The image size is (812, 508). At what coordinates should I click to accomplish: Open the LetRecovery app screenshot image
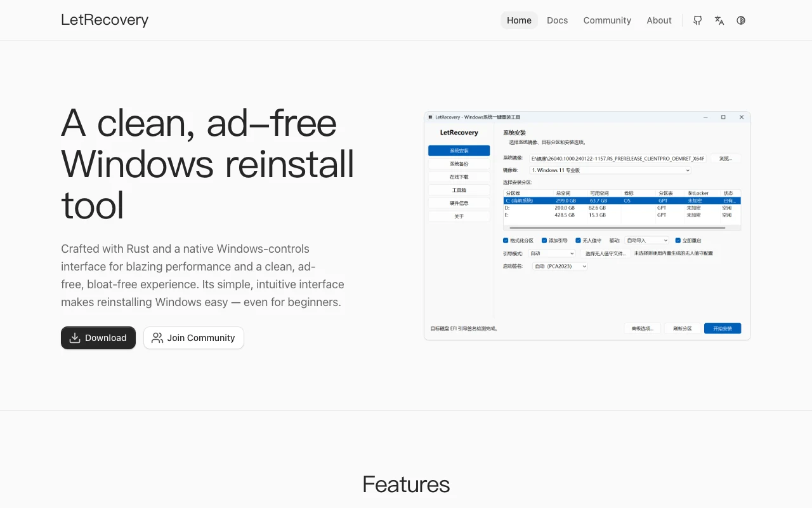pyautogui.click(x=587, y=225)
